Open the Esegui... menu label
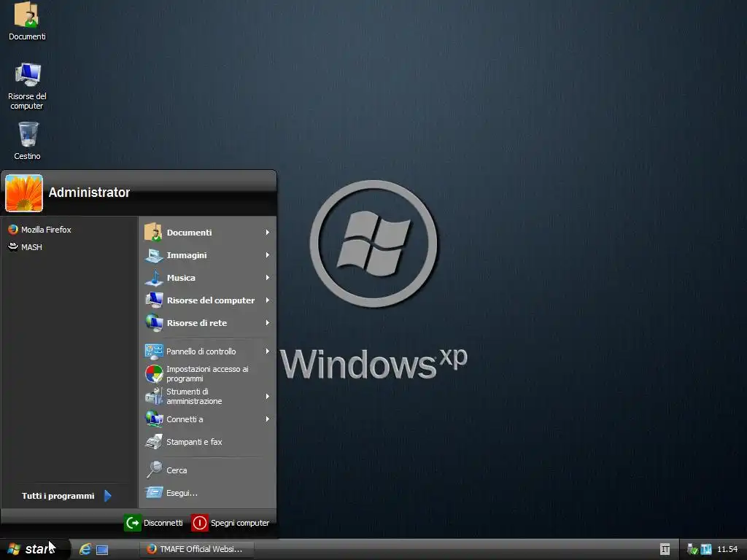747x560 pixels. [x=182, y=493]
